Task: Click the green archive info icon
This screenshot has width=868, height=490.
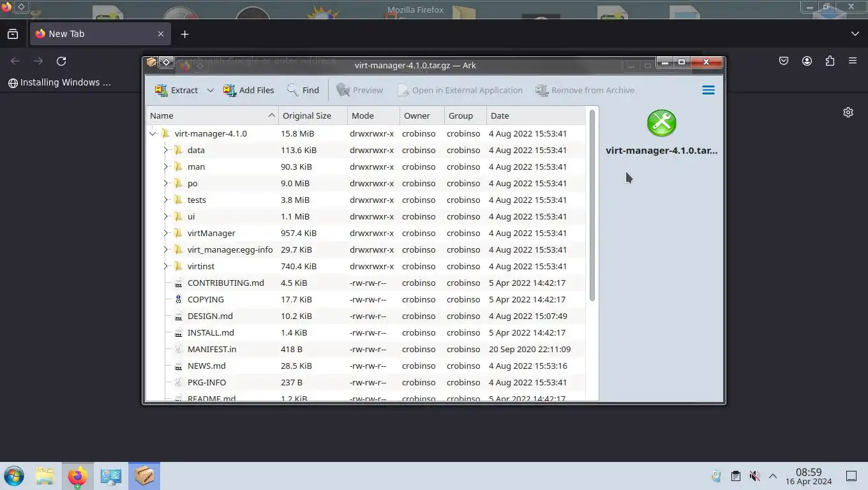Action: pyautogui.click(x=662, y=123)
